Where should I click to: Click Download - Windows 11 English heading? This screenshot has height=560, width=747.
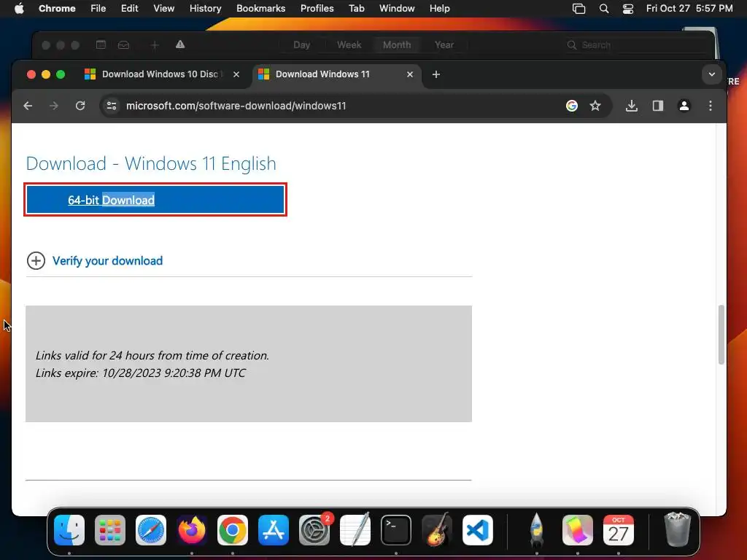(x=151, y=163)
